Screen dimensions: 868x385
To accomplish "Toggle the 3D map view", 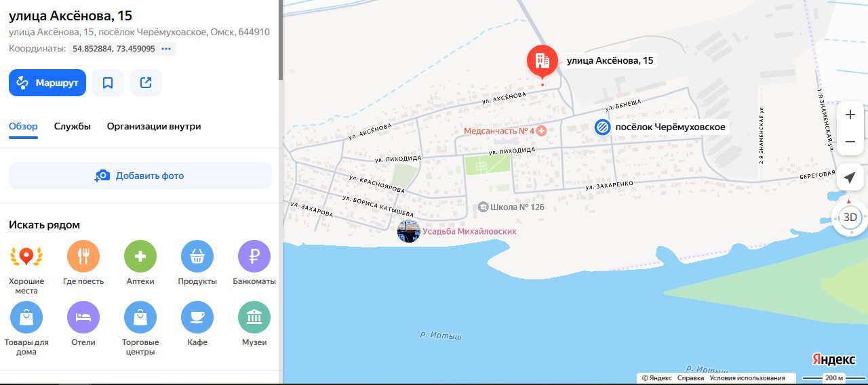I will pyautogui.click(x=850, y=218).
